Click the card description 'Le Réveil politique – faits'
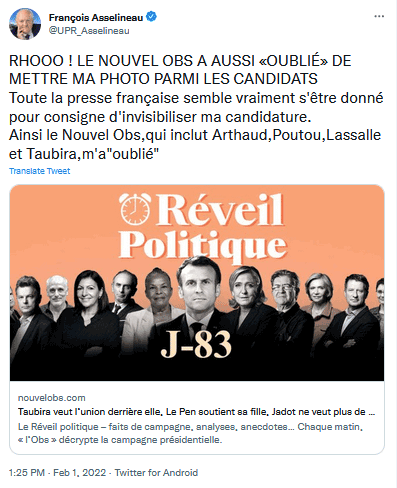 (x=190, y=433)
